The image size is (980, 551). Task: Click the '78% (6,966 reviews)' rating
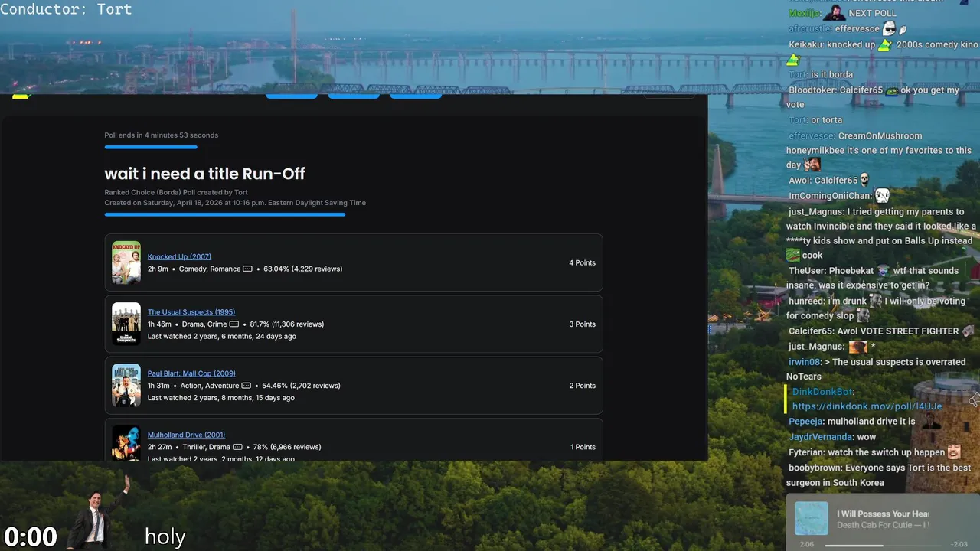click(287, 447)
